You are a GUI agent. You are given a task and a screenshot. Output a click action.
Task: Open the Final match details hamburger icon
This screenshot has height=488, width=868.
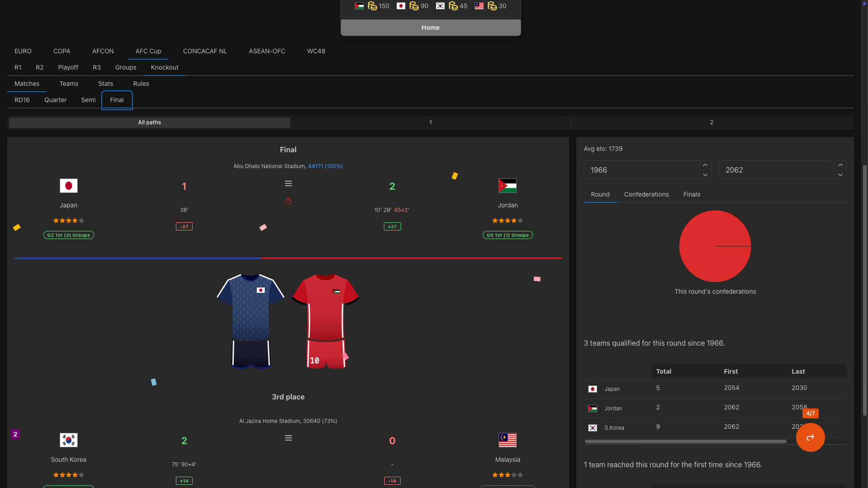click(288, 183)
